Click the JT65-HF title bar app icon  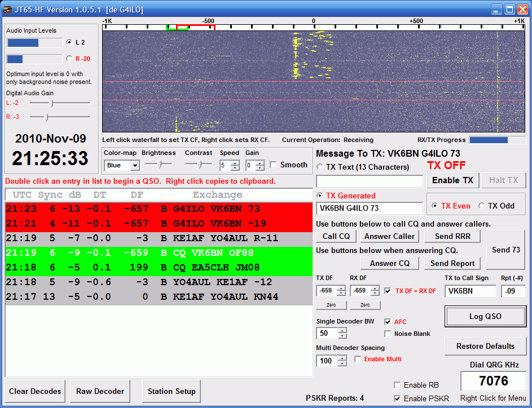tap(7, 10)
